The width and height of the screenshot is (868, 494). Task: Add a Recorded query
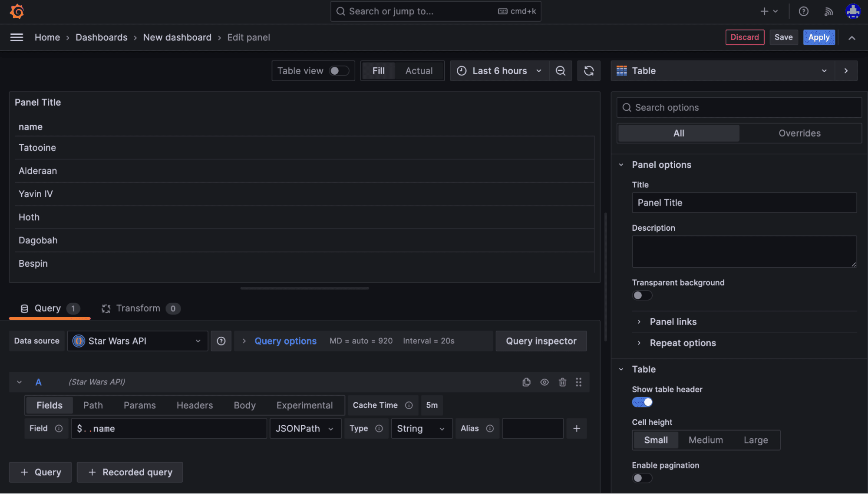pos(129,472)
